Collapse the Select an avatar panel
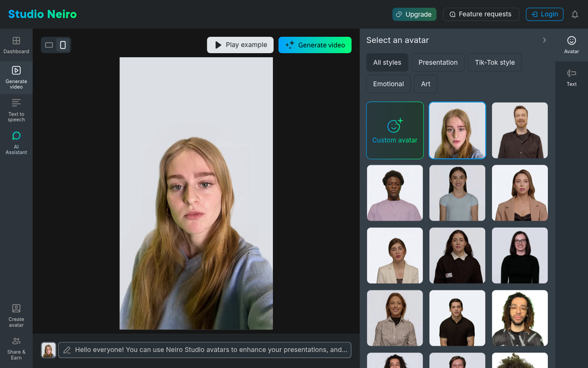 point(544,40)
